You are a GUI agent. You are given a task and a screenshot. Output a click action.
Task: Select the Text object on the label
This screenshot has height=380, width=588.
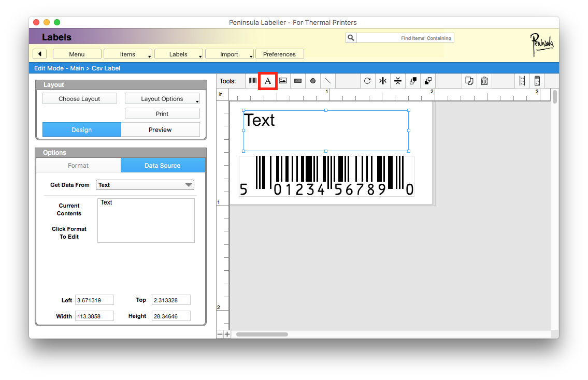pyautogui.click(x=326, y=131)
